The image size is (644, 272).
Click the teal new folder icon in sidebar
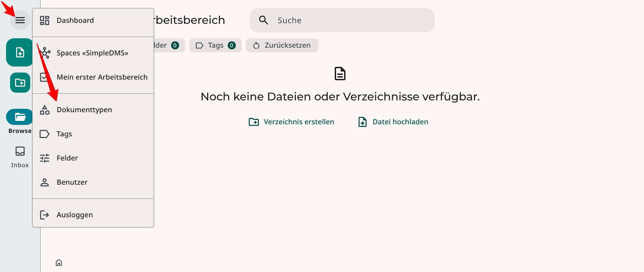(20, 83)
